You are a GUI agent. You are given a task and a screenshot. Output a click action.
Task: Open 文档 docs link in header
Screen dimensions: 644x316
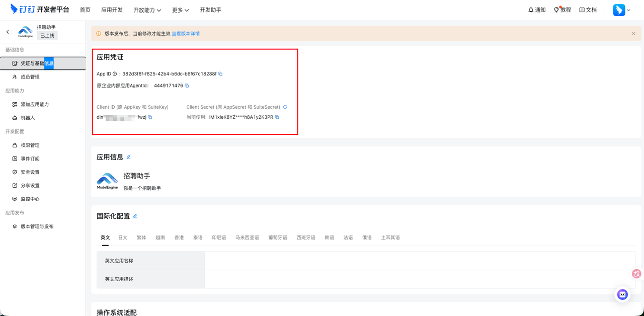click(588, 10)
